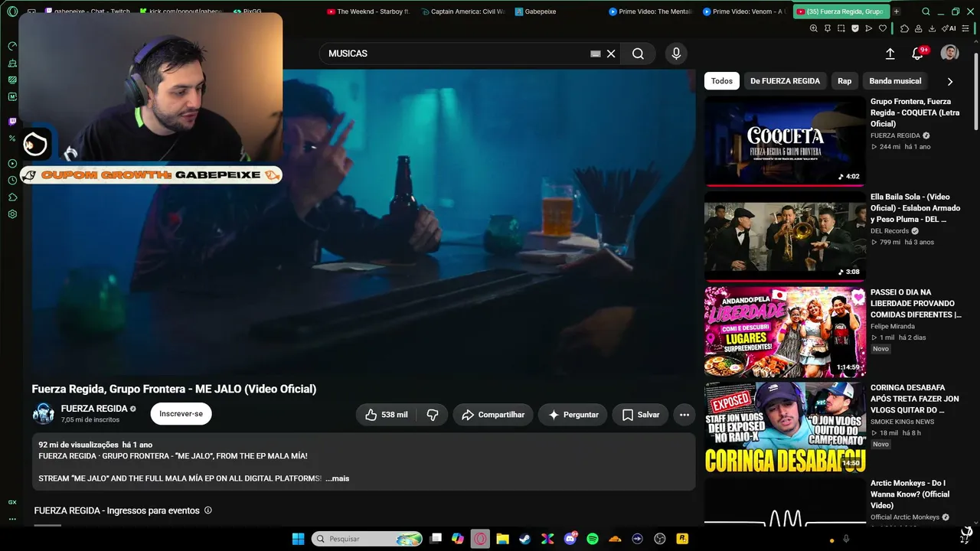Viewport: 980px width, 551px height.
Task: Clear the MUSICAS search text
Action: [611, 54]
